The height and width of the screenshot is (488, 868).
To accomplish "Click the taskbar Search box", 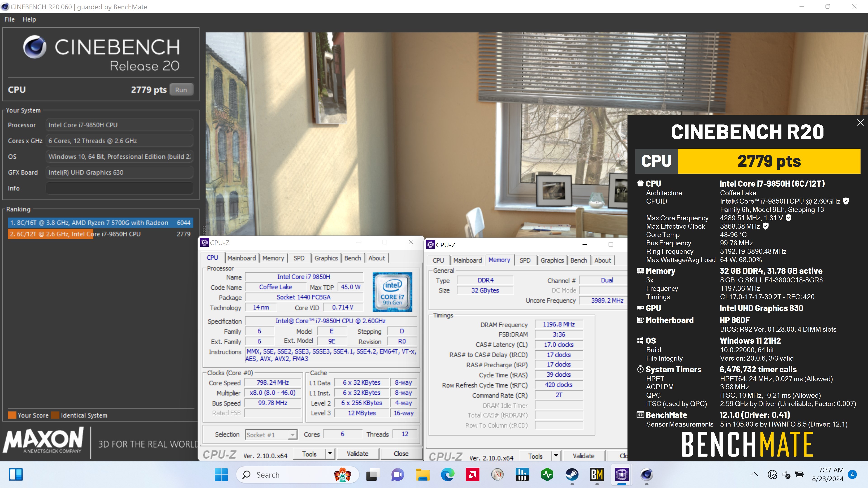I will click(297, 474).
